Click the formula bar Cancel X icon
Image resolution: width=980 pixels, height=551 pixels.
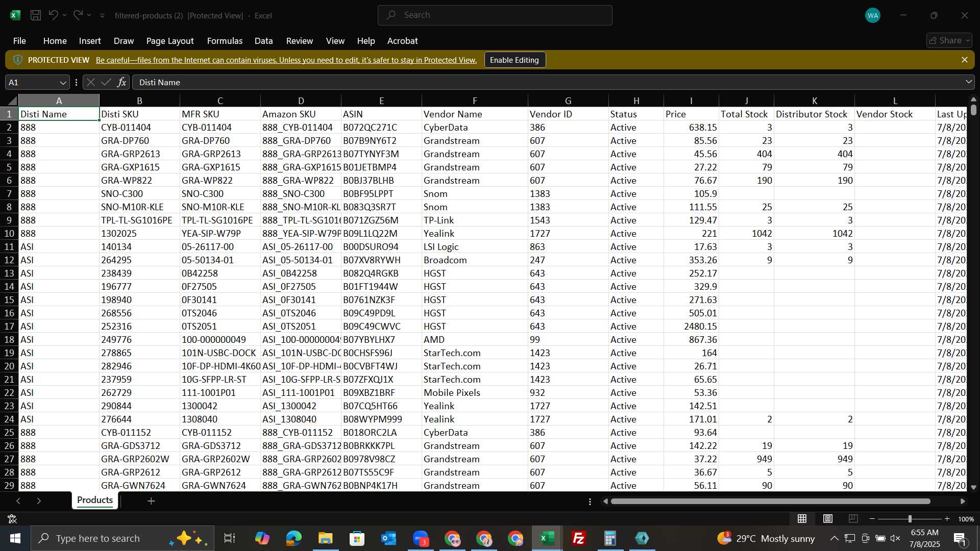[x=90, y=82]
